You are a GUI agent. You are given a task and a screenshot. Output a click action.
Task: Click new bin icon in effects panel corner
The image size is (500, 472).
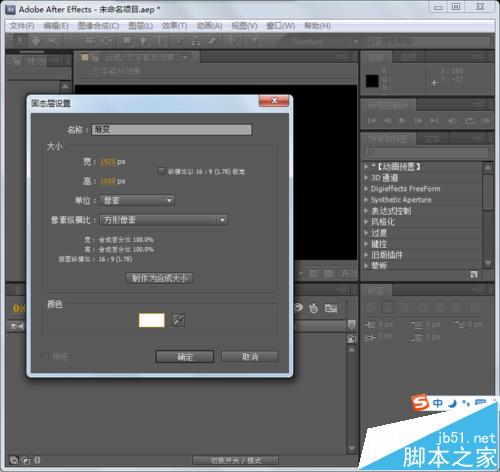click(474, 274)
